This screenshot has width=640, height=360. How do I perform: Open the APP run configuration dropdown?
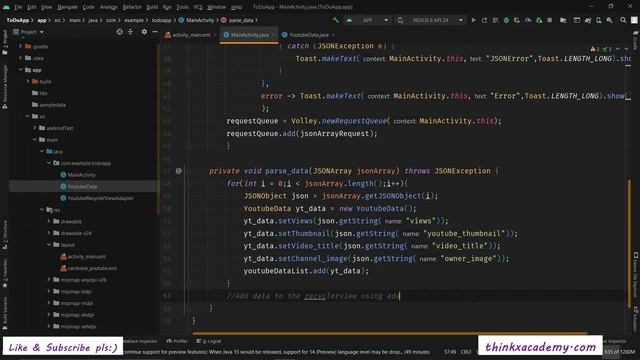[367, 20]
